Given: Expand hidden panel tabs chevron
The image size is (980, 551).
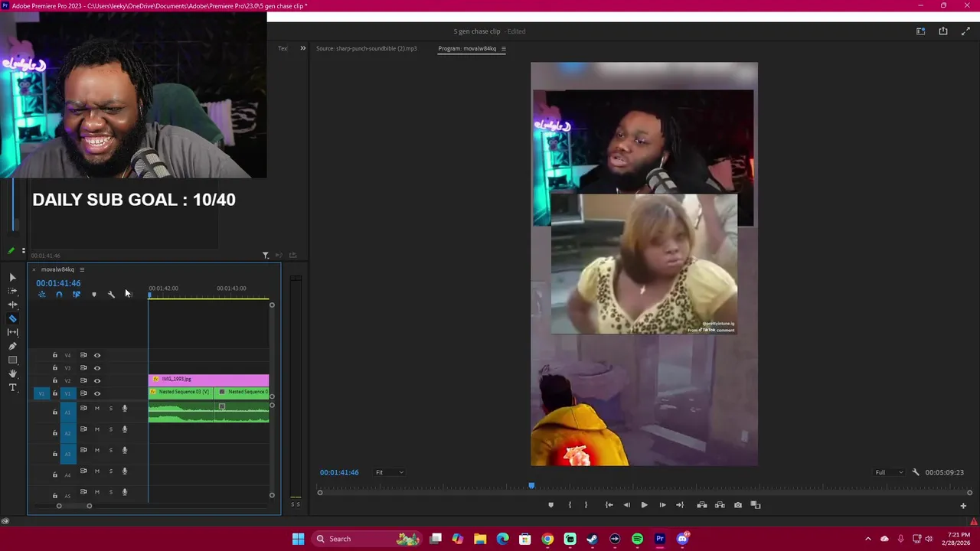Looking at the screenshot, I should pyautogui.click(x=302, y=48).
